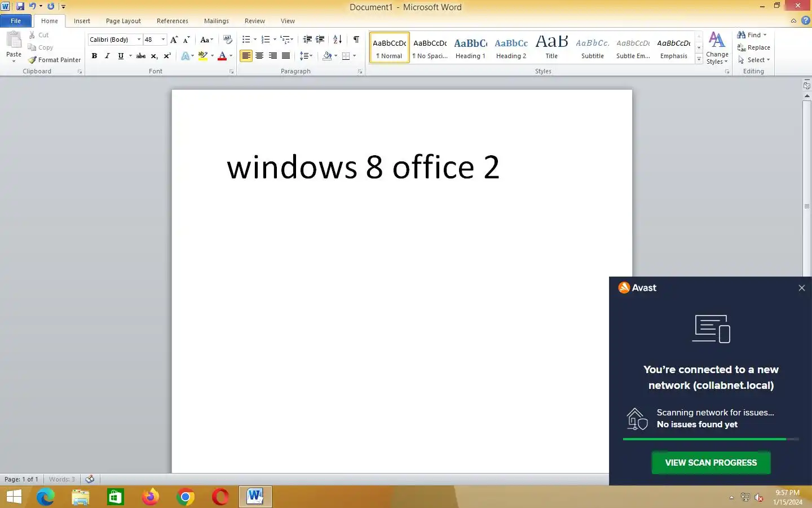
Task: Open the Select dropdown in Editing group
Action: click(754, 60)
